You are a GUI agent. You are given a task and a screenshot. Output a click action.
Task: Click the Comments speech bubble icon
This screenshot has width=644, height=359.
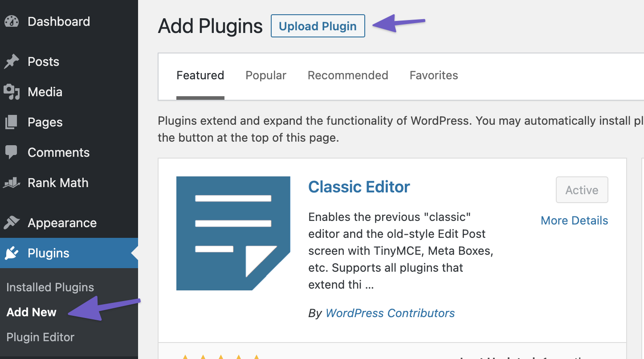tap(12, 152)
